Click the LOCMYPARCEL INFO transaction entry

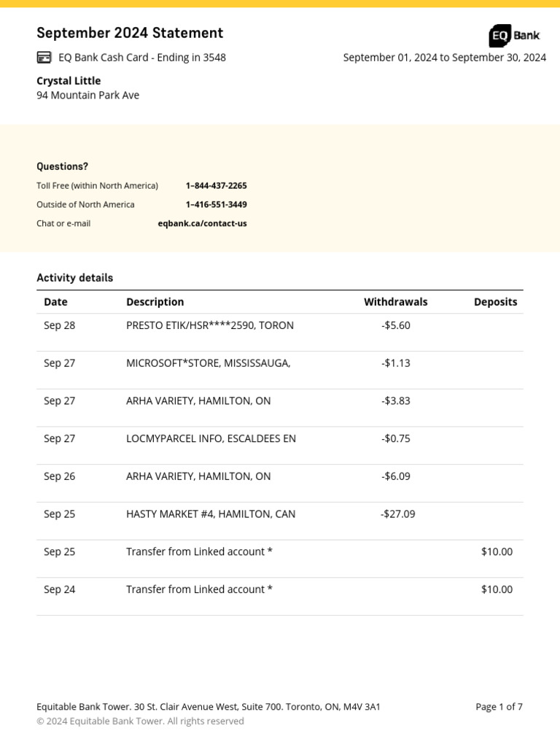click(211, 438)
